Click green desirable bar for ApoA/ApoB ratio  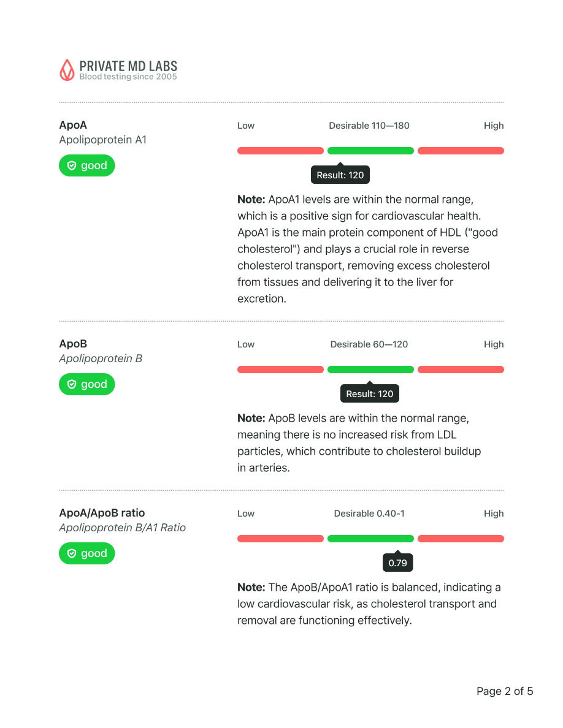(x=370, y=539)
